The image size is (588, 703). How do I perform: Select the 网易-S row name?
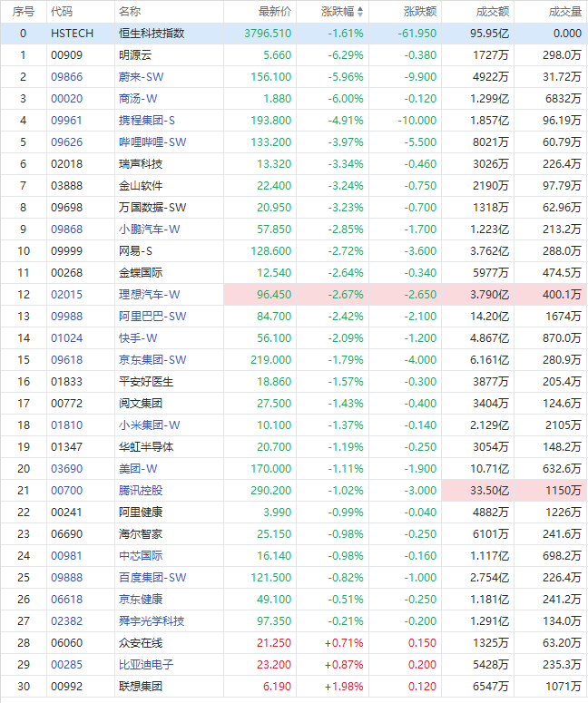coord(135,251)
